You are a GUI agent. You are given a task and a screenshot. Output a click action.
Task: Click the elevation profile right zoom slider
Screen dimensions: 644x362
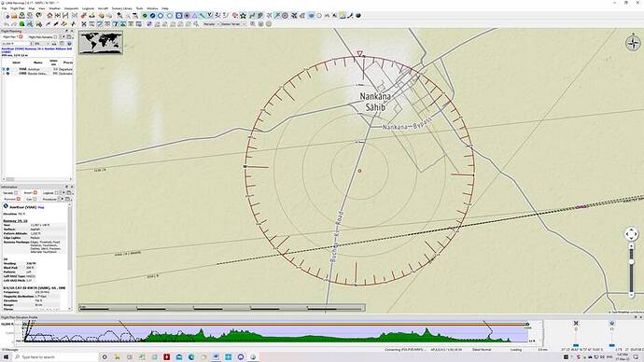(x=612, y=345)
